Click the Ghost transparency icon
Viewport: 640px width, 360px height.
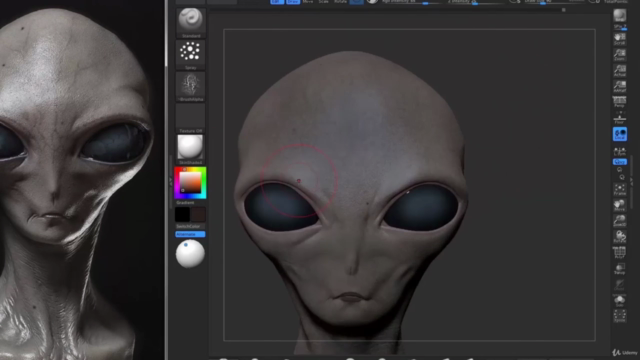(620, 284)
